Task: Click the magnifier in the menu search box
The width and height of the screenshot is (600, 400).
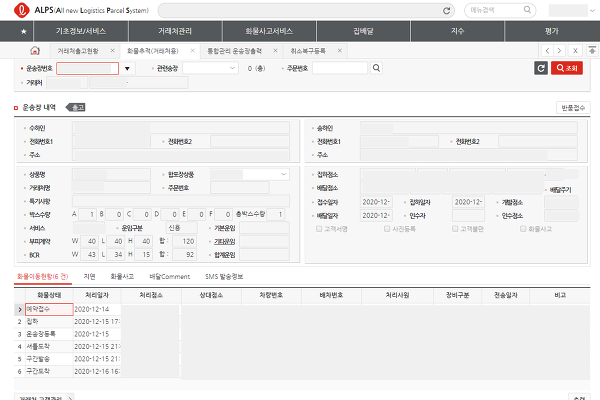Action: (527, 10)
